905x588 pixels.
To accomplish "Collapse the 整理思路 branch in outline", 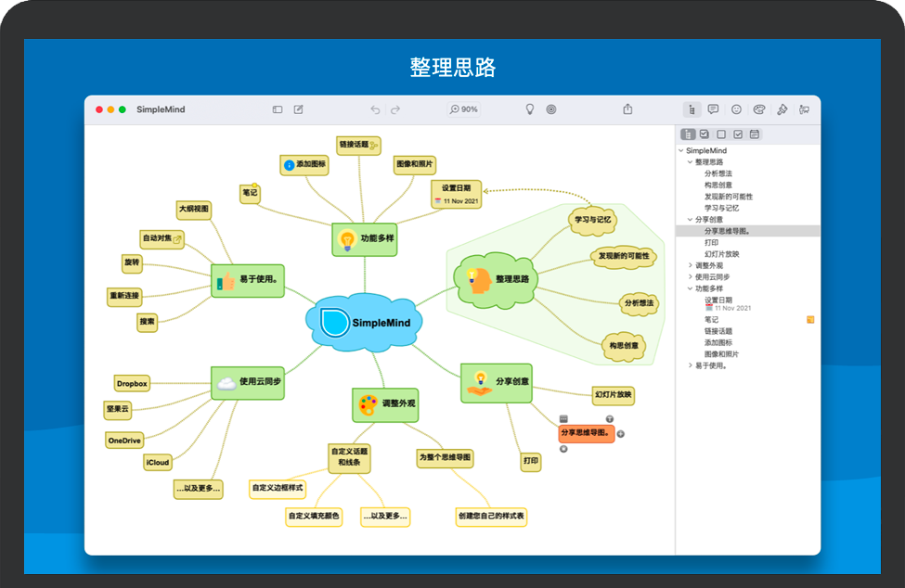I will click(691, 162).
